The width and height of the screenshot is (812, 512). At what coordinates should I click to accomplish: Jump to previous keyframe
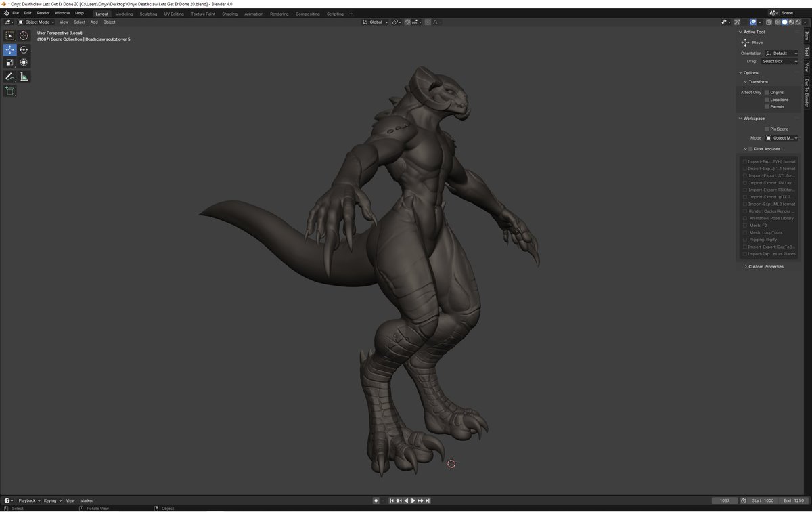point(399,500)
